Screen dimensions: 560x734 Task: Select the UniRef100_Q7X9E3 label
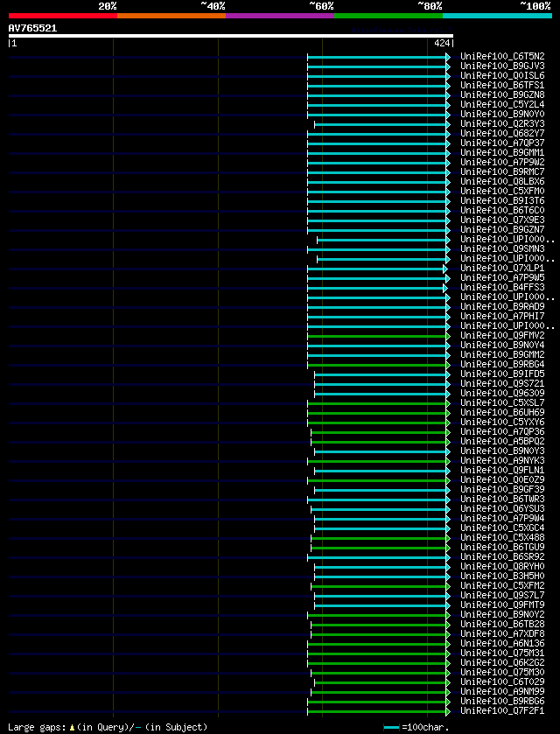502,220
